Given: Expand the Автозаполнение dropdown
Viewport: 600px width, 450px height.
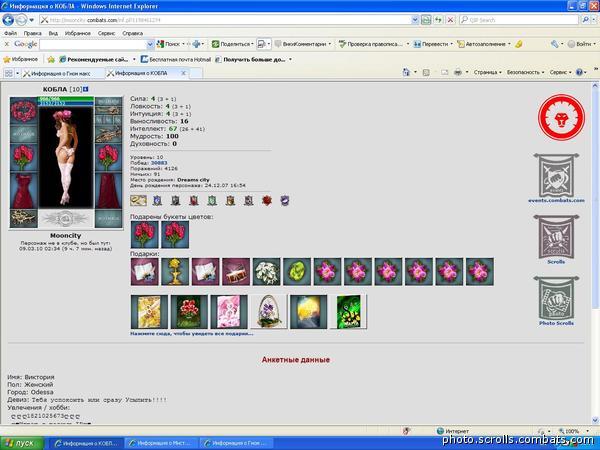Looking at the screenshot, I should [x=509, y=44].
